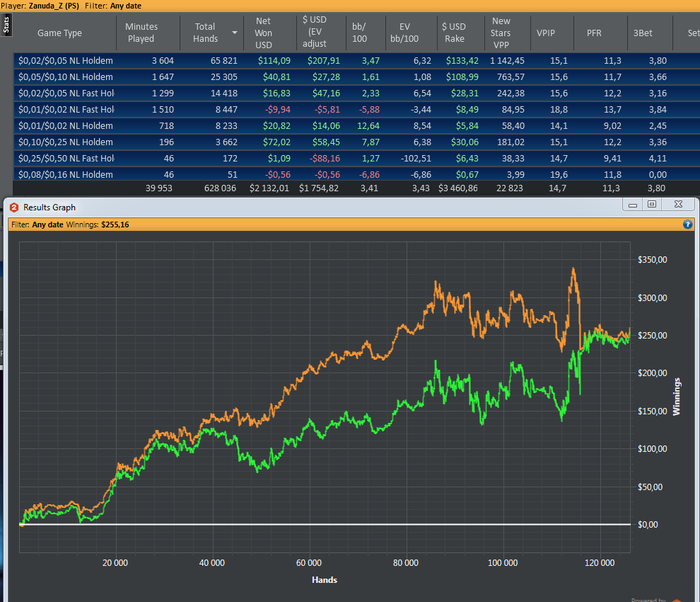Viewport: 700px width, 602px height.
Task: Minimize the Results Graph window
Action: (x=632, y=204)
